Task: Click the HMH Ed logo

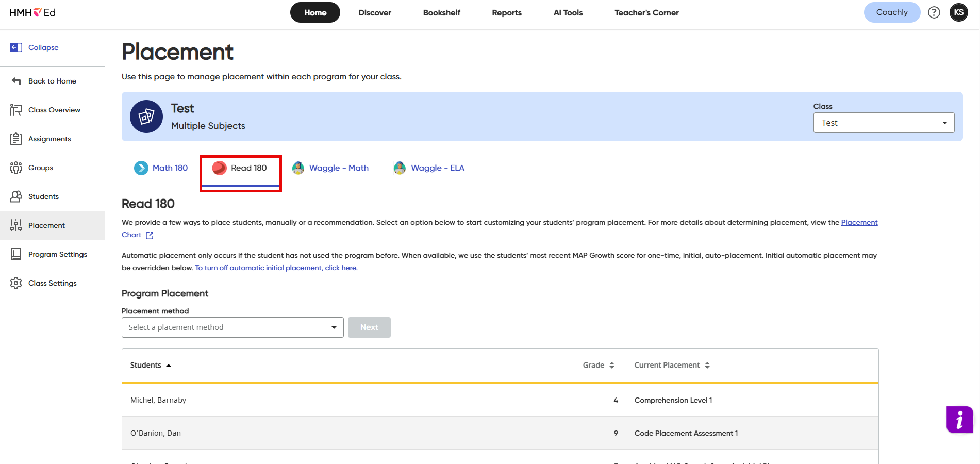Action: (x=32, y=12)
